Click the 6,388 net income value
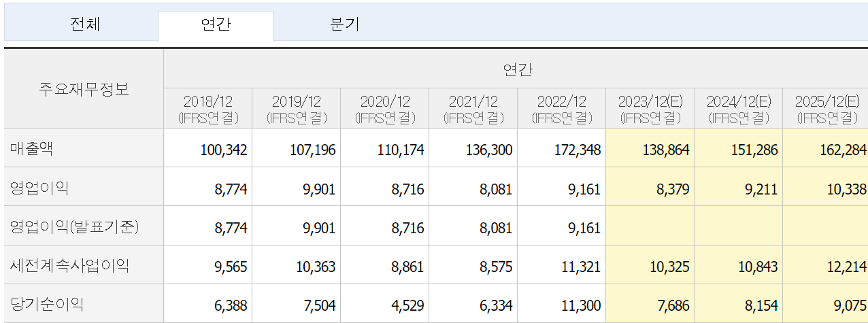 click(231, 305)
